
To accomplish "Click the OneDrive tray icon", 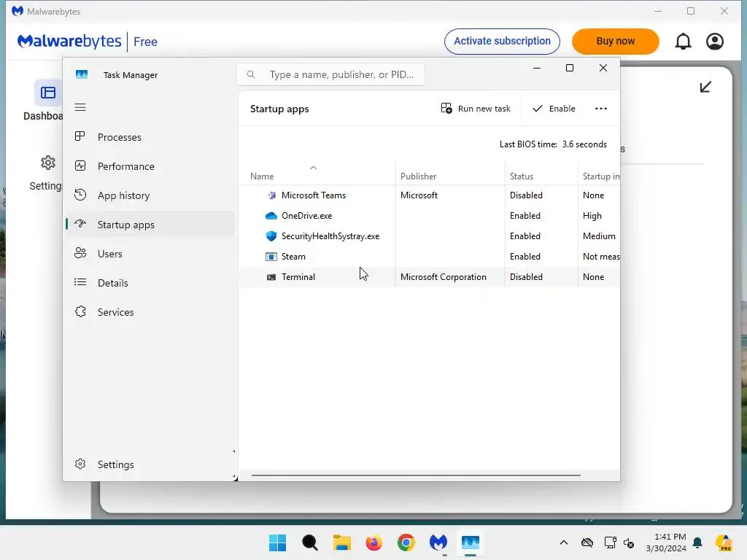I will click(587, 542).
